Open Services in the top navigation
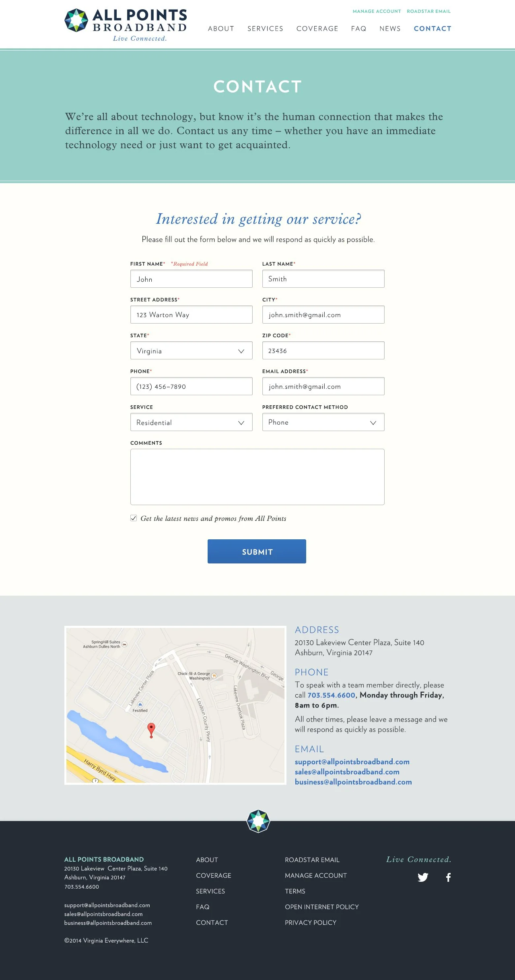This screenshot has height=980, width=515. point(266,29)
